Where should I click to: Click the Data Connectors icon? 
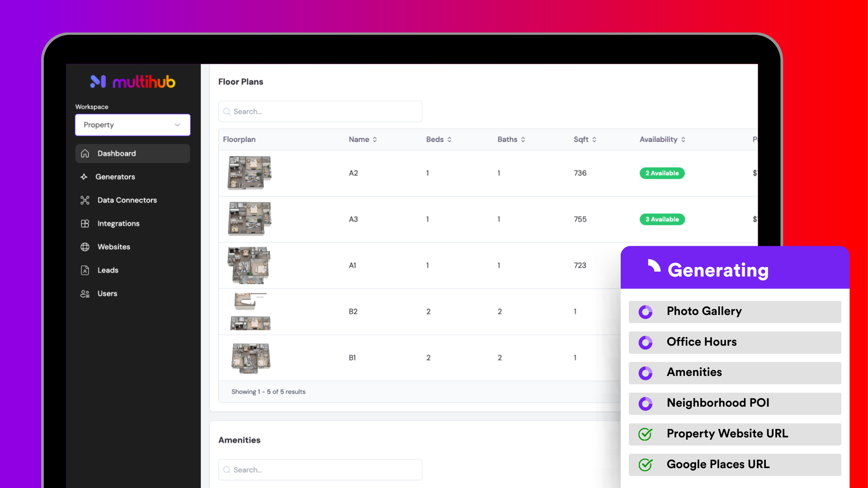coord(85,200)
